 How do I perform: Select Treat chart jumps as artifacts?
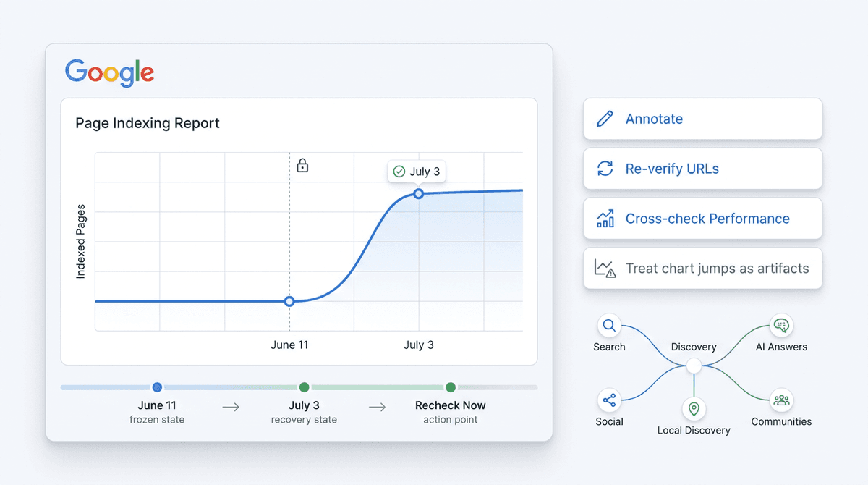click(x=702, y=269)
